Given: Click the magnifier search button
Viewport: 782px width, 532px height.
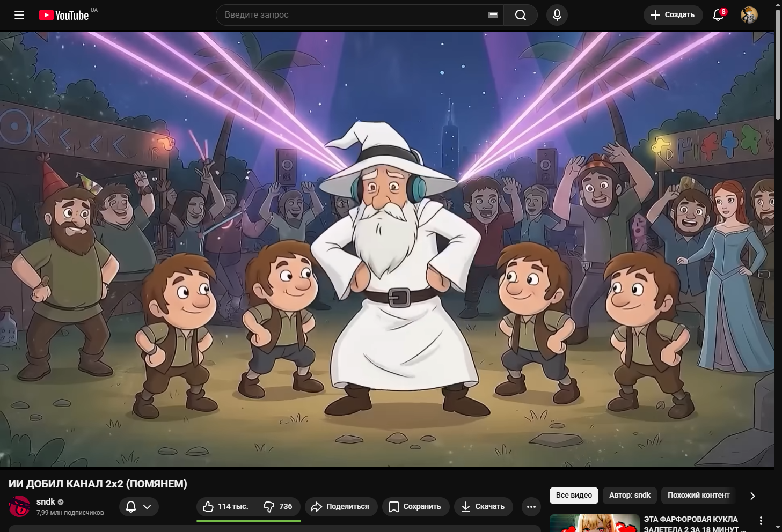Looking at the screenshot, I should (x=521, y=15).
